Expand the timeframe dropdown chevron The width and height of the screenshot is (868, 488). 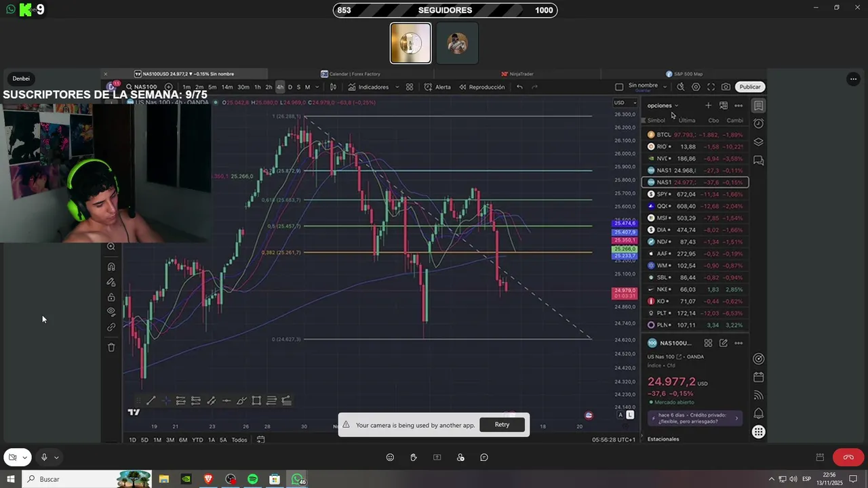click(x=317, y=87)
